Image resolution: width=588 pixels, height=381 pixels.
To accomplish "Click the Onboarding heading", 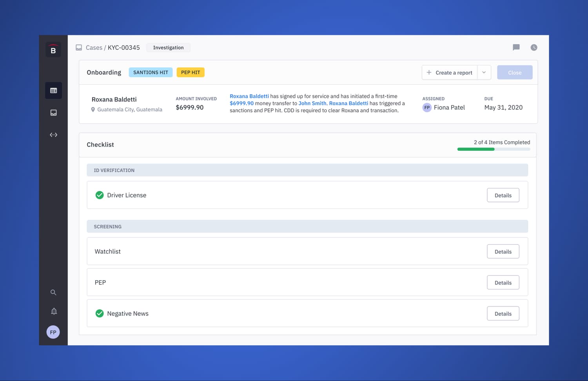I will pyautogui.click(x=104, y=73).
